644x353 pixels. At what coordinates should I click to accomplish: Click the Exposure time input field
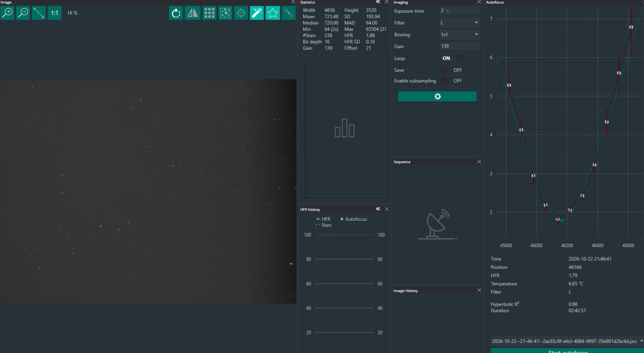point(460,11)
